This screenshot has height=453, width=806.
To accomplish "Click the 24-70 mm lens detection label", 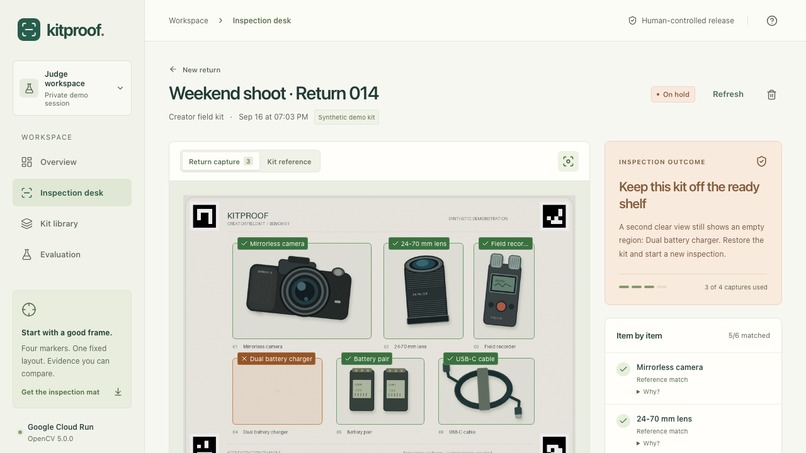I will pyautogui.click(x=418, y=244).
